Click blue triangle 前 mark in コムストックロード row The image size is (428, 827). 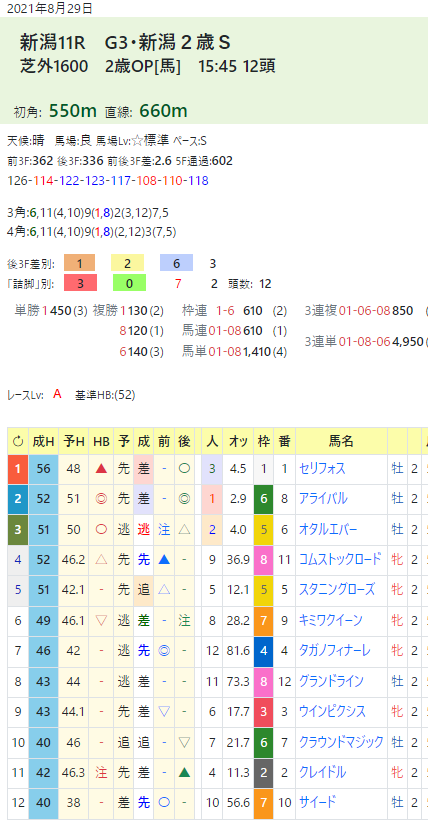pos(164,560)
